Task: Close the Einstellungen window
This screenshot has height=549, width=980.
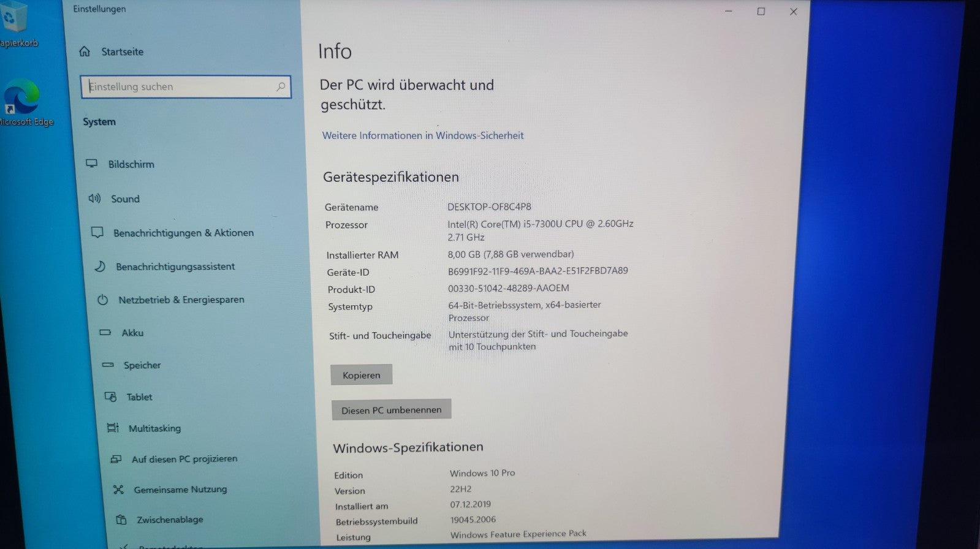Action: 794,12
